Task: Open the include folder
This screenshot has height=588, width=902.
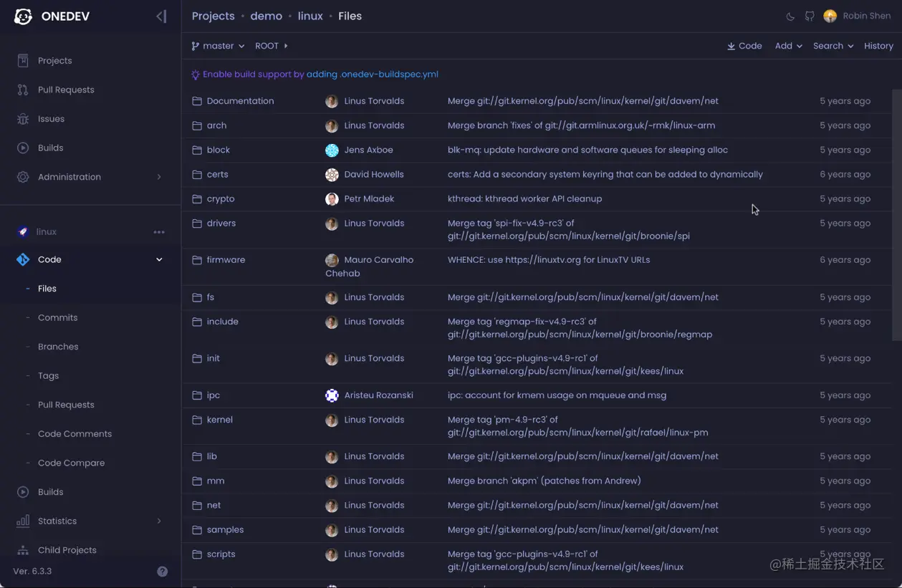Action: pyautogui.click(x=223, y=322)
